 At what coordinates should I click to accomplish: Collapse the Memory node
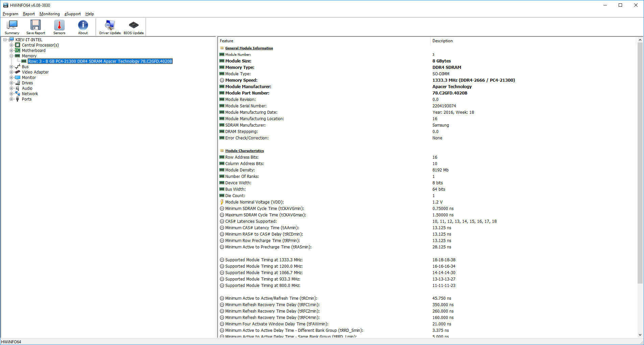click(11, 56)
